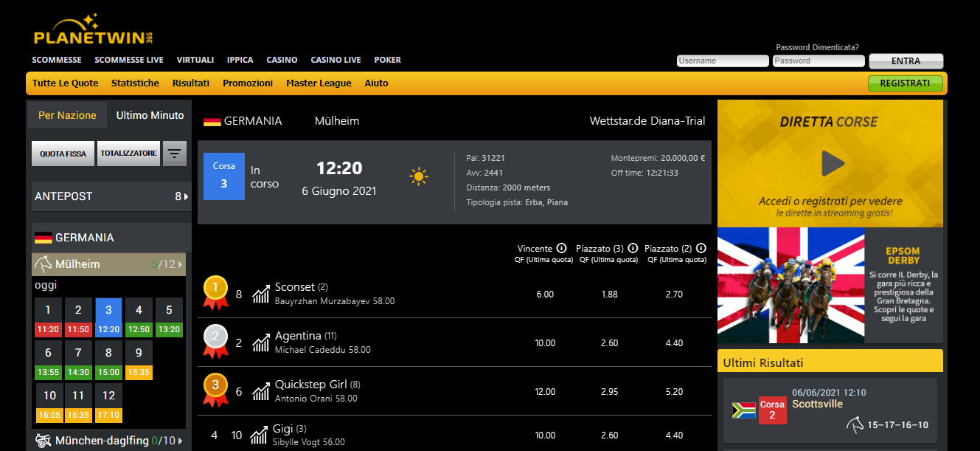Expand the München-daglfing races list
The height and width of the screenshot is (451, 980).
tap(181, 441)
